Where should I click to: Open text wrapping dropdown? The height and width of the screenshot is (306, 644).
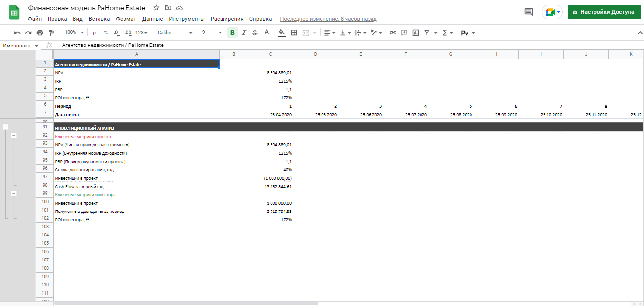360,33
